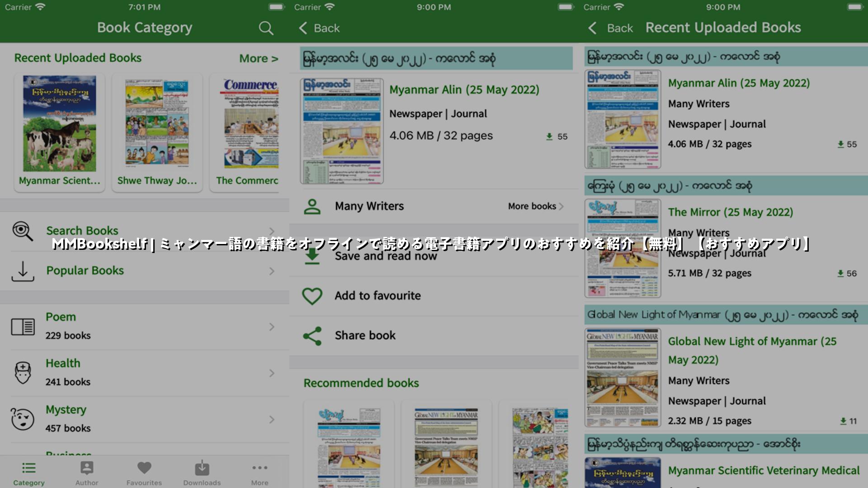
Task: Tap the Search Books eye-magnifier icon
Action: click(x=23, y=231)
